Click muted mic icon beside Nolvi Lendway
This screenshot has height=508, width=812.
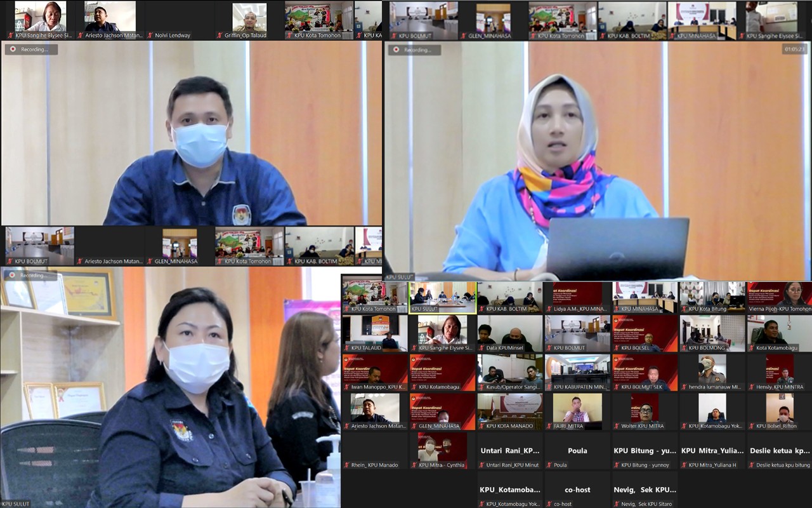(150, 36)
